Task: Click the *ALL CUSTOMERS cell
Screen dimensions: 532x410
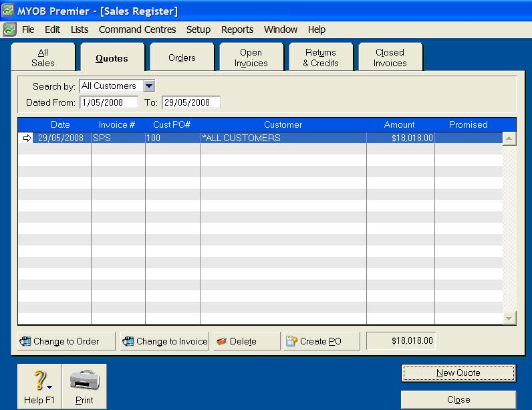Action: [x=283, y=138]
